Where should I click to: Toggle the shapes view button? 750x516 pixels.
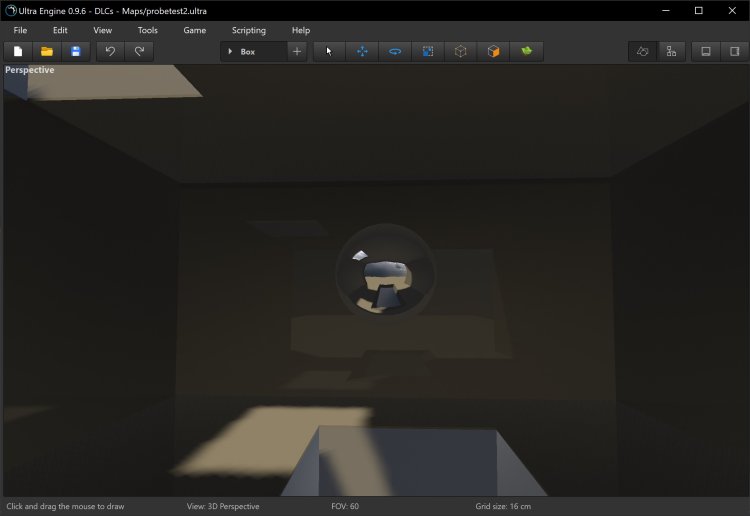click(643, 51)
